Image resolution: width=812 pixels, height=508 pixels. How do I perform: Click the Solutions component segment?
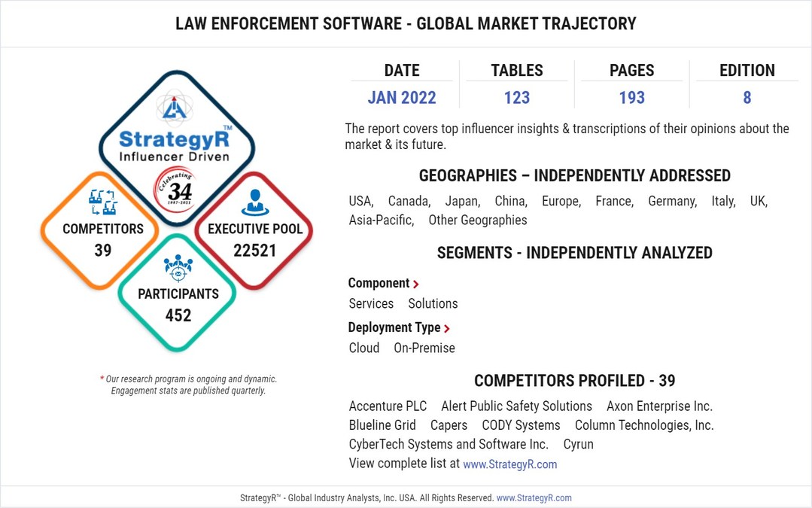[x=433, y=303]
